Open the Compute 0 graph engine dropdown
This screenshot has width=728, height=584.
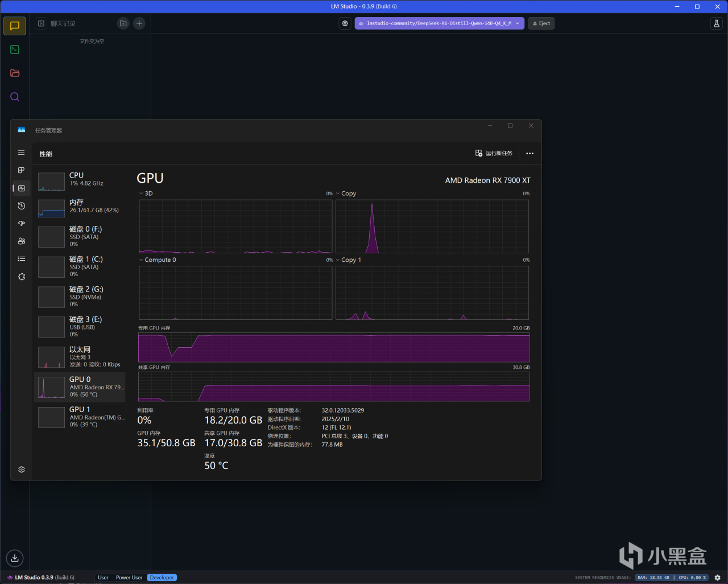point(158,260)
